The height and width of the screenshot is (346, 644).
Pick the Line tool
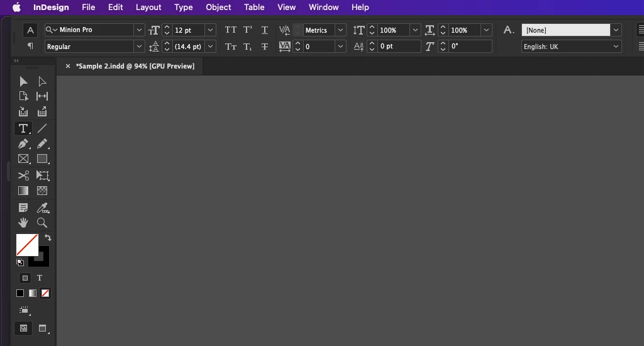pos(42,128)
